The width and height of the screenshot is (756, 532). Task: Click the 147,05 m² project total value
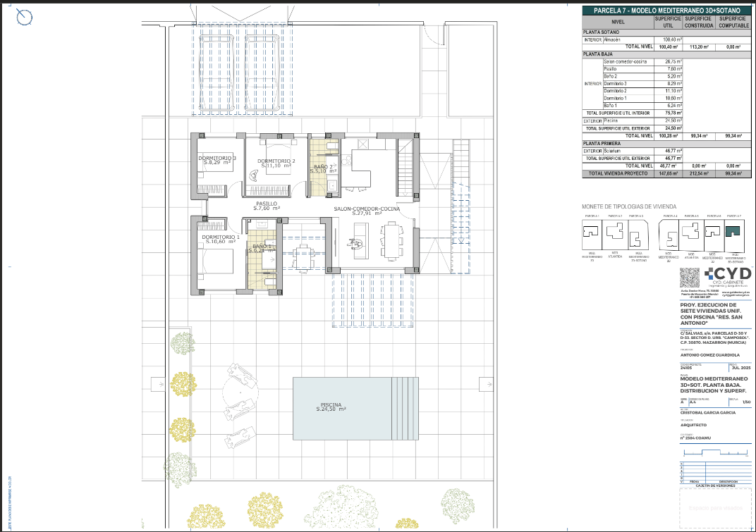pyautogui.click(x=669, y=173)
